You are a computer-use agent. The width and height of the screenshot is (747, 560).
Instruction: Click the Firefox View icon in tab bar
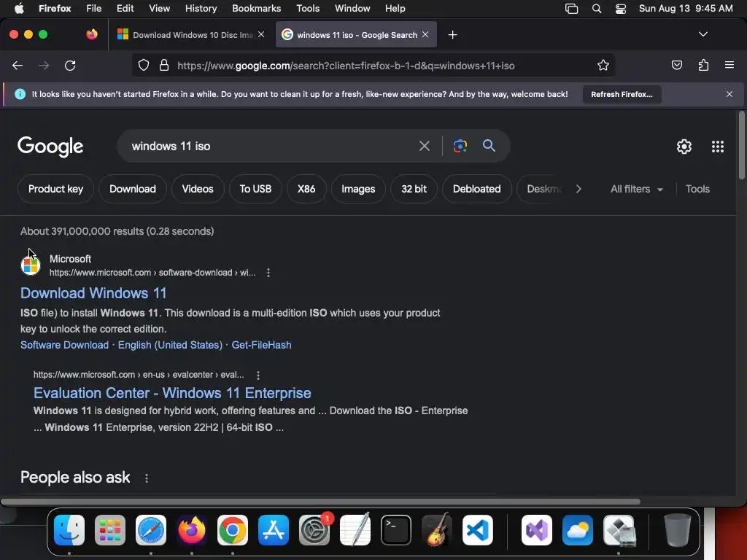click(91, 34)
